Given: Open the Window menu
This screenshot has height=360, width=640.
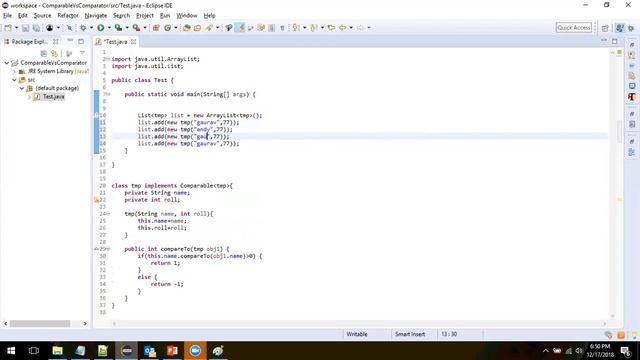Looking at the screenshot, I should click(x=187, y=16).
